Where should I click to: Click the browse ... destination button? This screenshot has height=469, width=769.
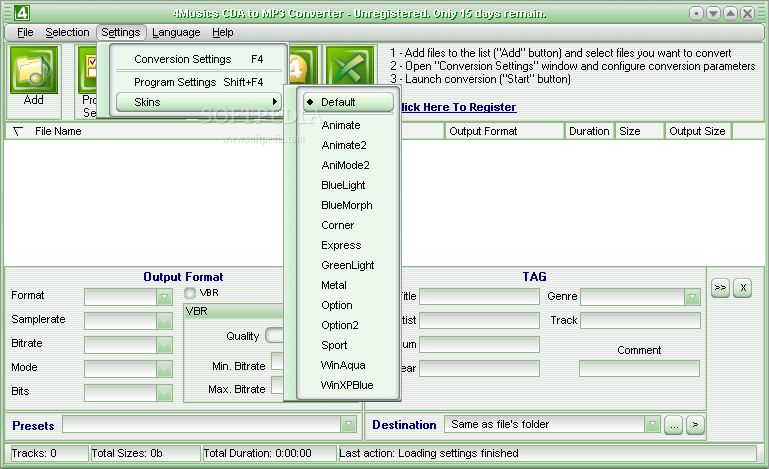tap(674, 425)
